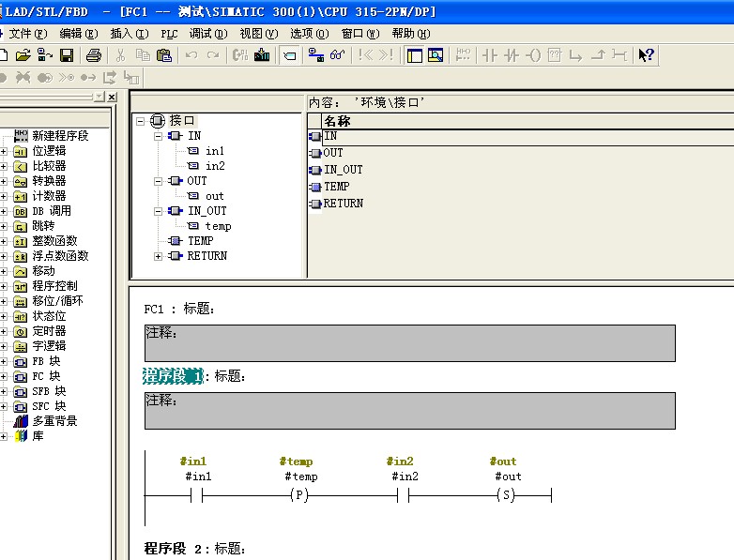Screen dimensions: 734x560
Task: Click the 程序段 1 comment field
Action: 409,410
